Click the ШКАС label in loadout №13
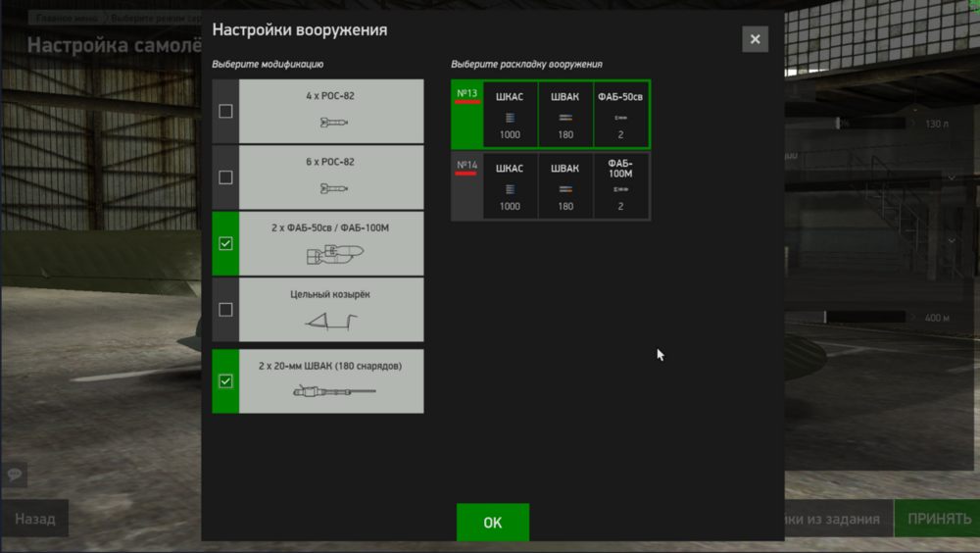Image resolution: width=980 pixels, height=553 pixels. [x=510, y=97]
